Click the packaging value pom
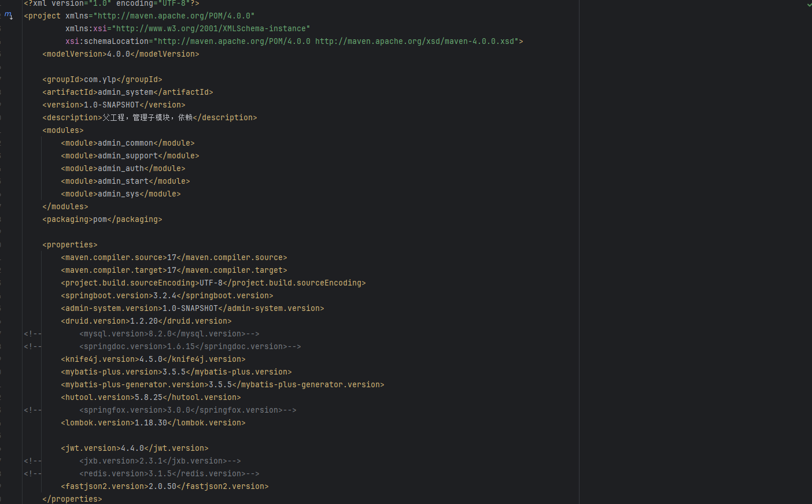 (100, 219)
